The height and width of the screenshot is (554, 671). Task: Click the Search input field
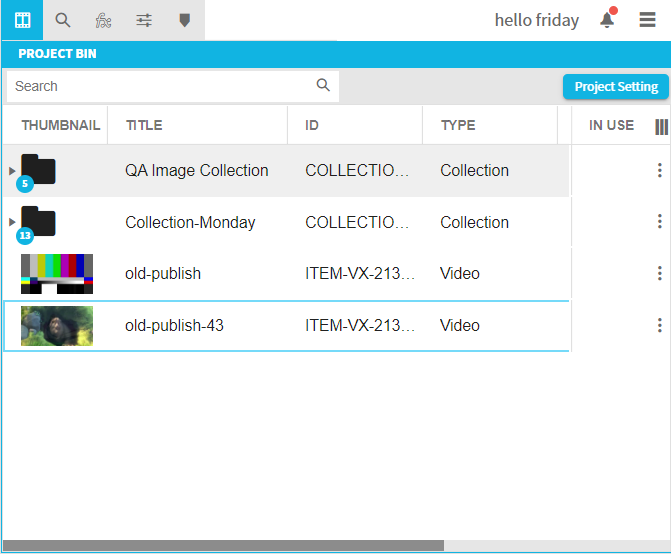pos(160,86)
